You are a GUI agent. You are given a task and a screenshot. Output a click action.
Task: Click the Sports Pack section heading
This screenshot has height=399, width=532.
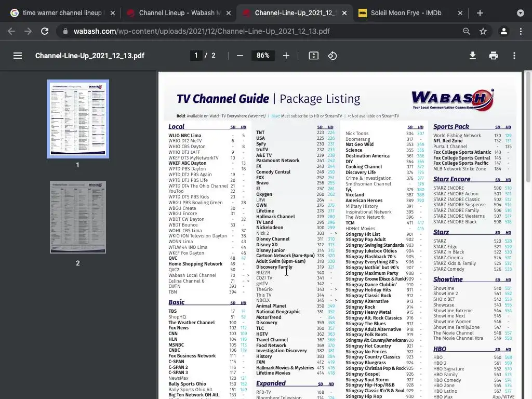pos(451,127)
